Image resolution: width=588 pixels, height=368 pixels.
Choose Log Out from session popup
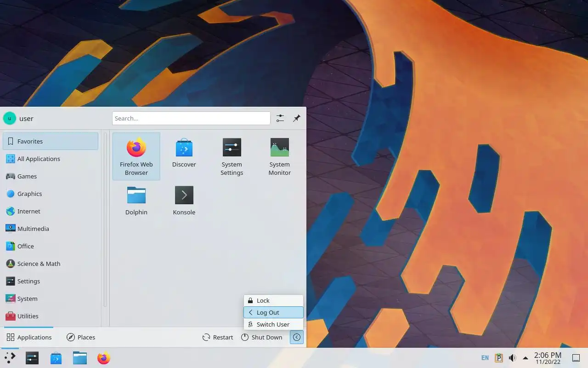pyautogui.click(x=273, y=312)
